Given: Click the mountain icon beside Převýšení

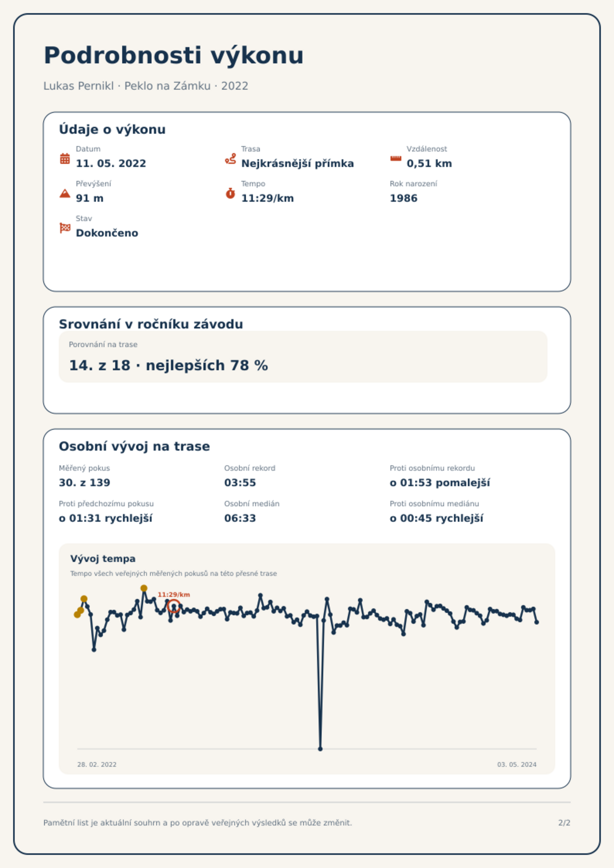Looking at the screenshot, I should coord(65,193).
